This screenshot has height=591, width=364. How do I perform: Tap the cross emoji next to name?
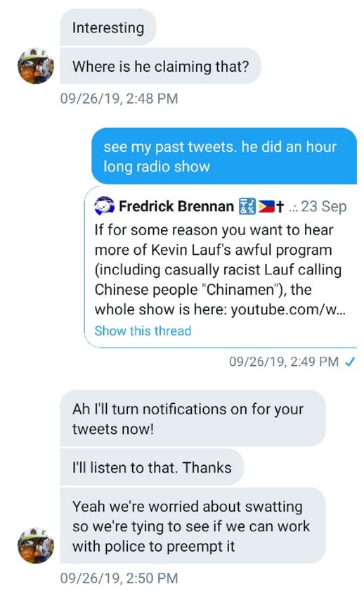279,207
